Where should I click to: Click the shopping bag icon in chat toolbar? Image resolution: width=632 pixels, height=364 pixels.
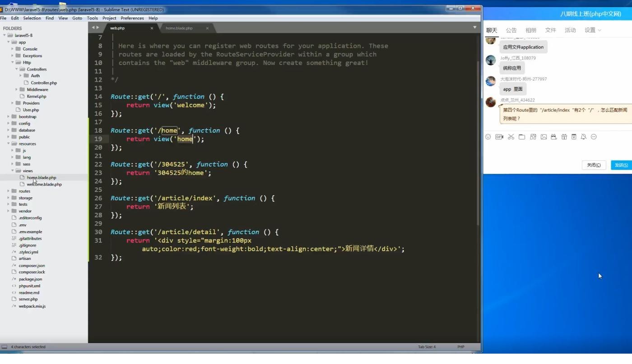(553, 137)
